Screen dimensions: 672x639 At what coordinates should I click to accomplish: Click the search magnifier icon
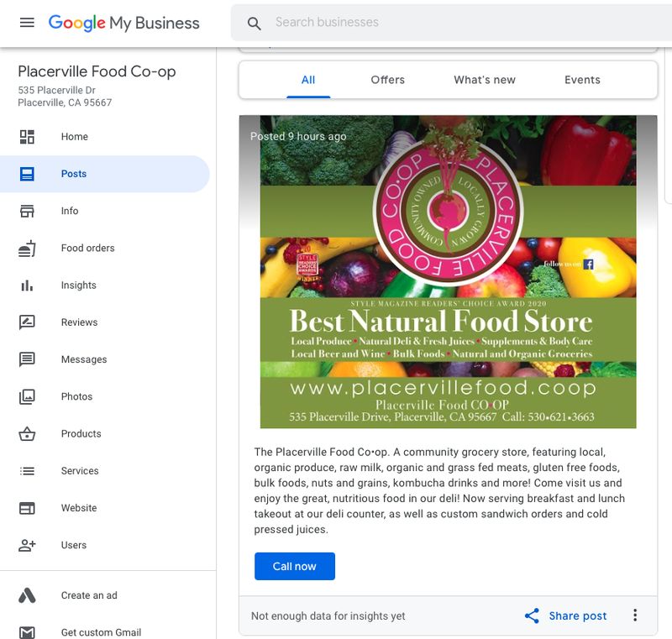tap(255, 24)
